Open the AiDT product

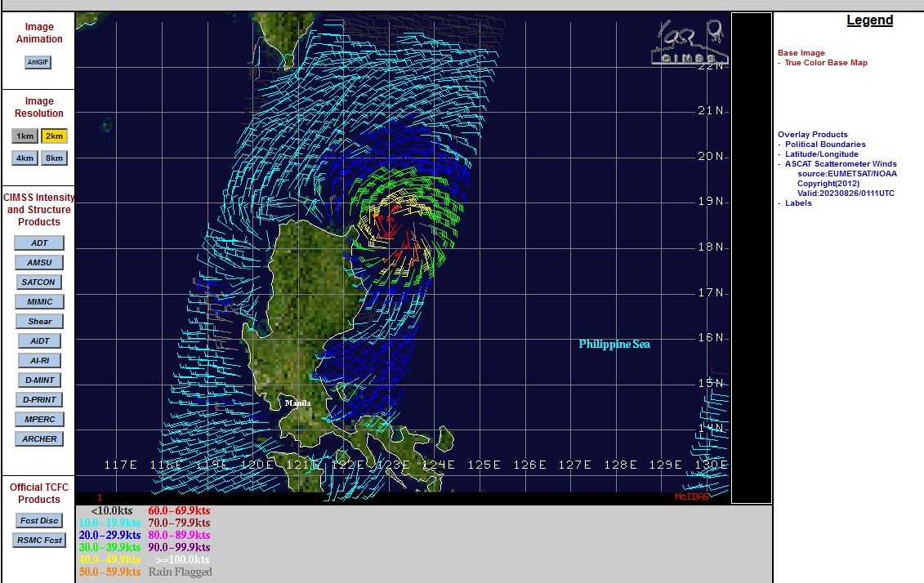click(x=39, y=341)
